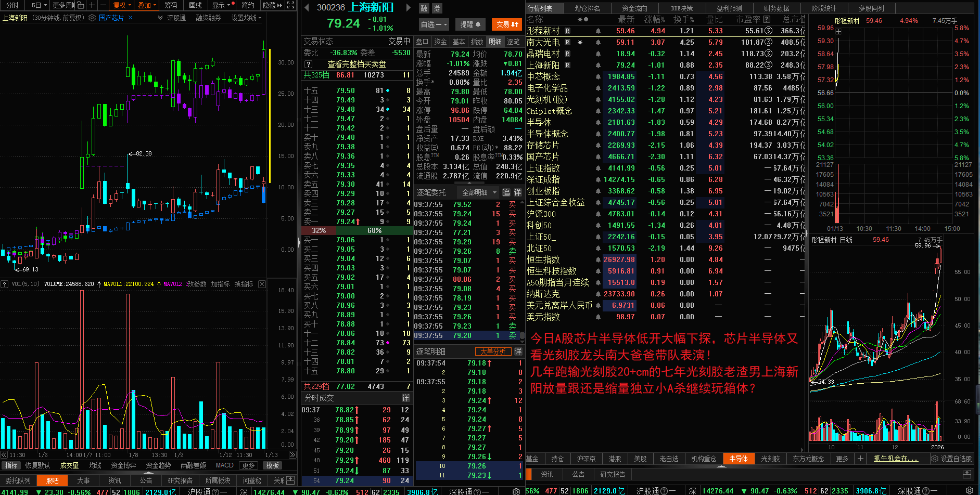The height and width of the screenshot is (495, 980).
Task: Pop out the left bottom info panel
Action: [x=290, y=480]
